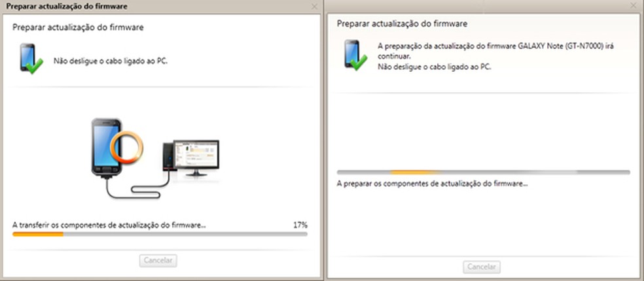Click the left dialog heading 'Preparar actualização do firmware'
This screenshot has height=281, width=644.
78,27
